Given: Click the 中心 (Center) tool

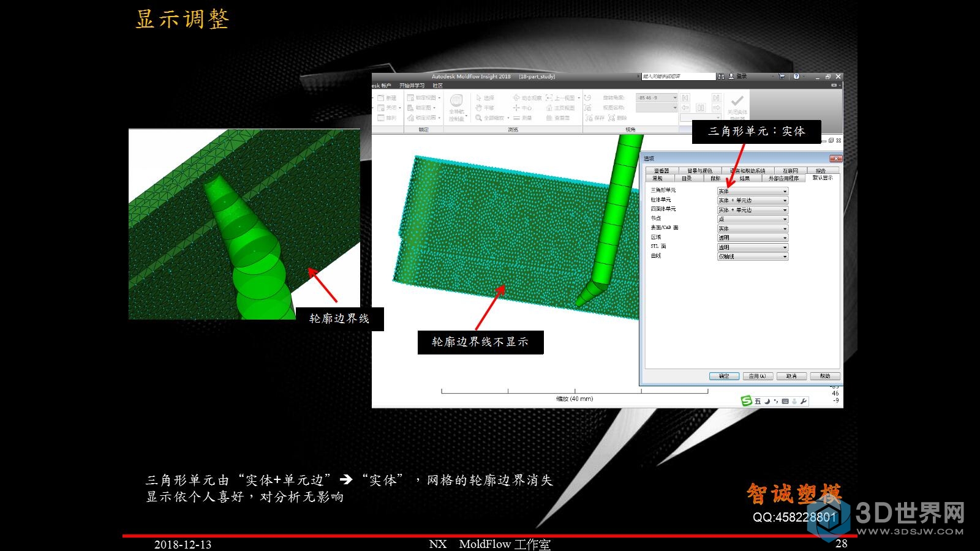Looking at the screenshot, I should click(x=522, y=108).
